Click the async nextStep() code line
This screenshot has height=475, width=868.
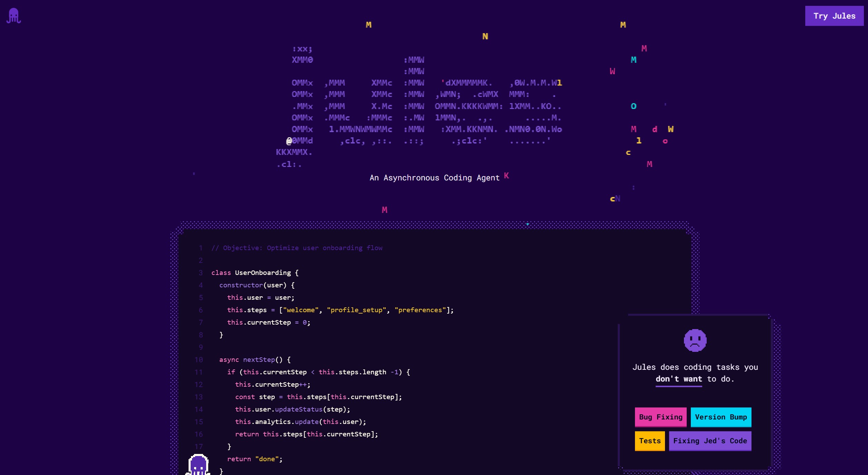255,360
